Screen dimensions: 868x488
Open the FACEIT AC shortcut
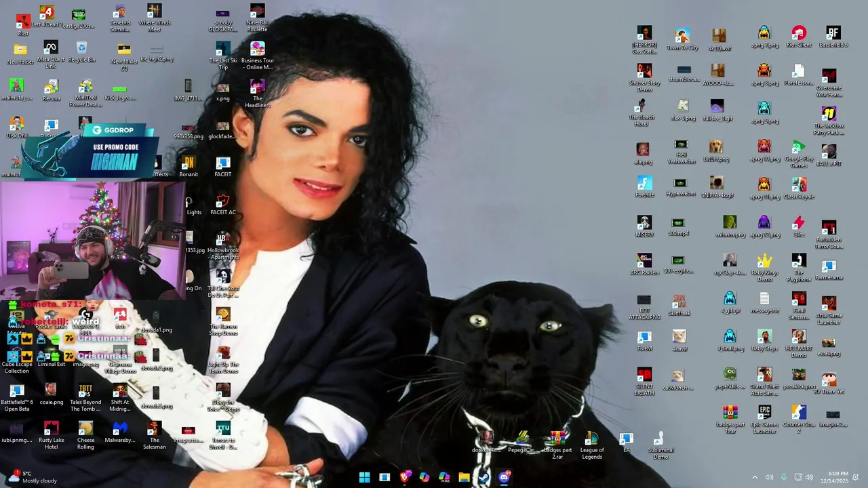[x=223, y=205]
